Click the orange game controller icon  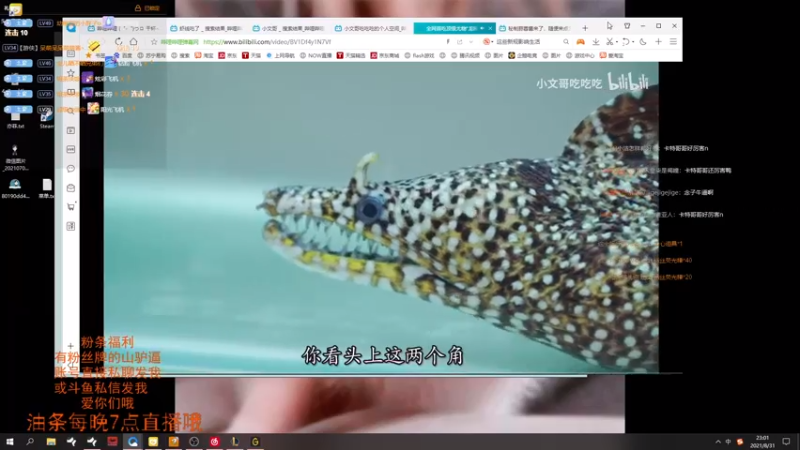point(581,42)
